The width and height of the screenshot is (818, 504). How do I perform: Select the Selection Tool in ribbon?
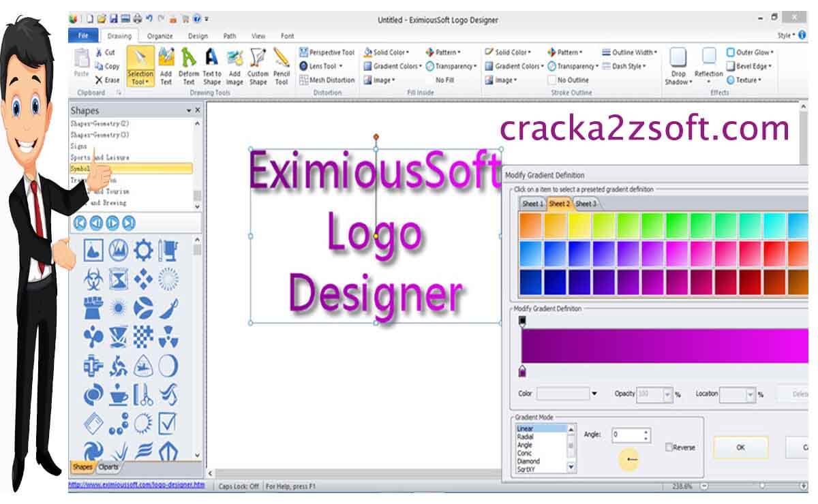coord(141,67)
